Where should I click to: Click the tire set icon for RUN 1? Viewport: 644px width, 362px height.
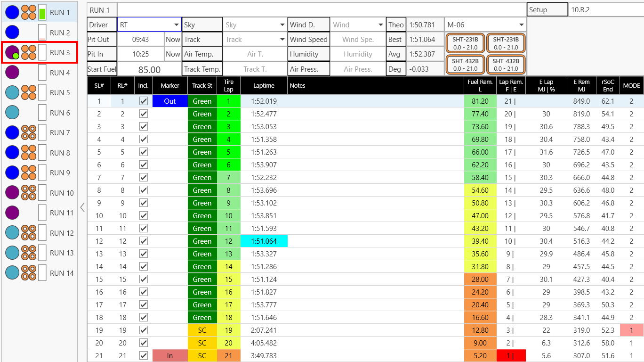[29, 13]
